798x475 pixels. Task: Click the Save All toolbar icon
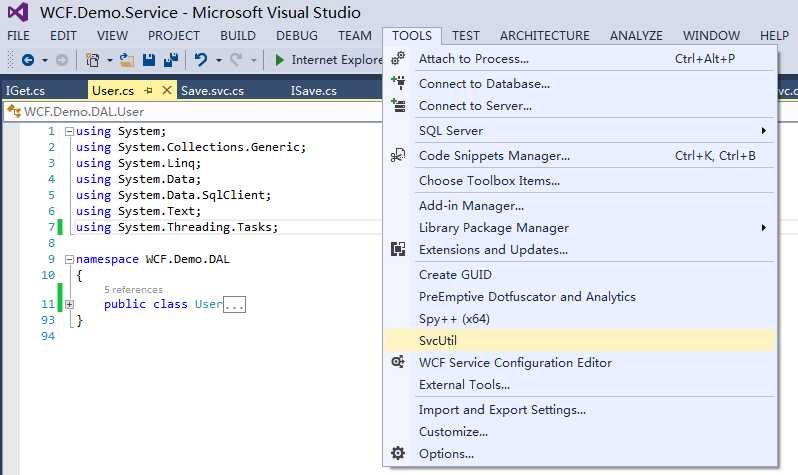point(170,60)
